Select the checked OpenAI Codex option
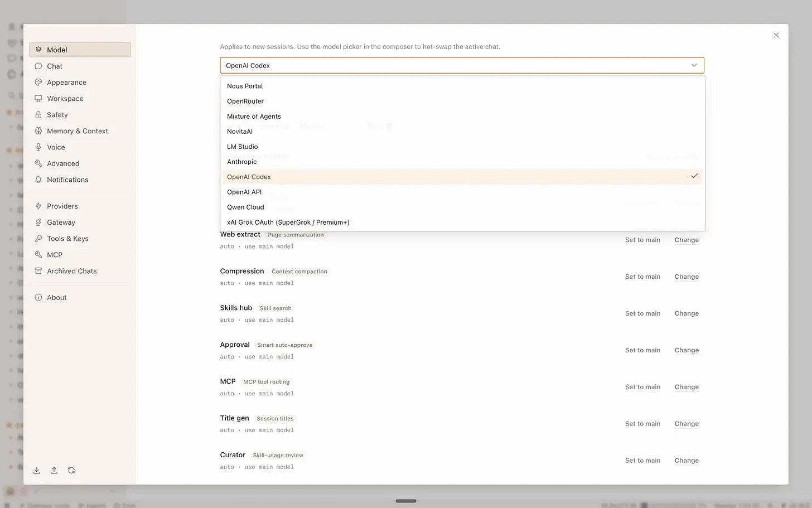This screenshot has width=812, height=508. coord(462,177)
